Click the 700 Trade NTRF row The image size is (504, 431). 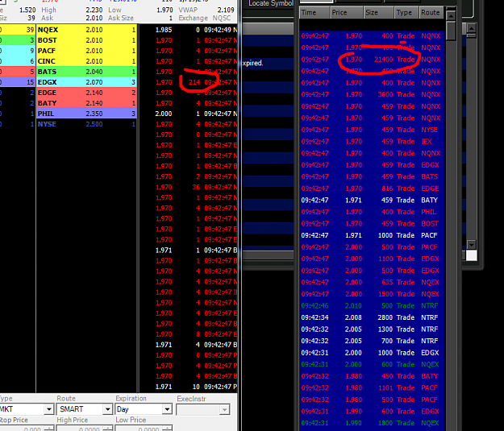pos(372,341)
